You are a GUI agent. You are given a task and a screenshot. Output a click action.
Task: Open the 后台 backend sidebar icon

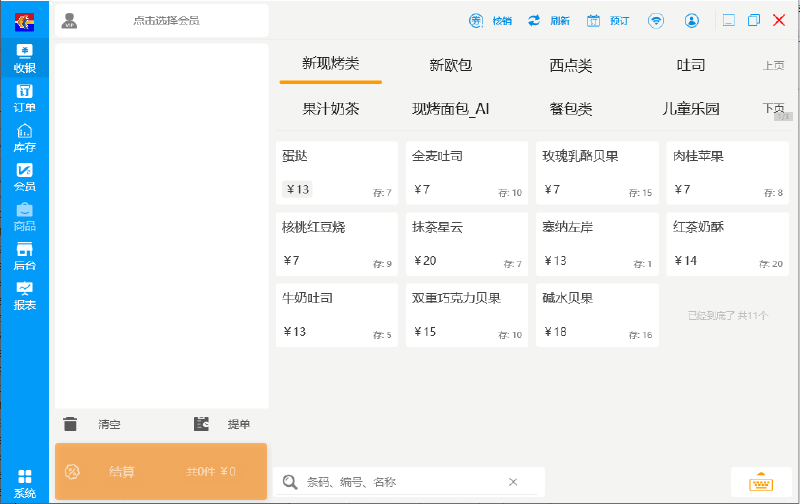click(24, 256)
